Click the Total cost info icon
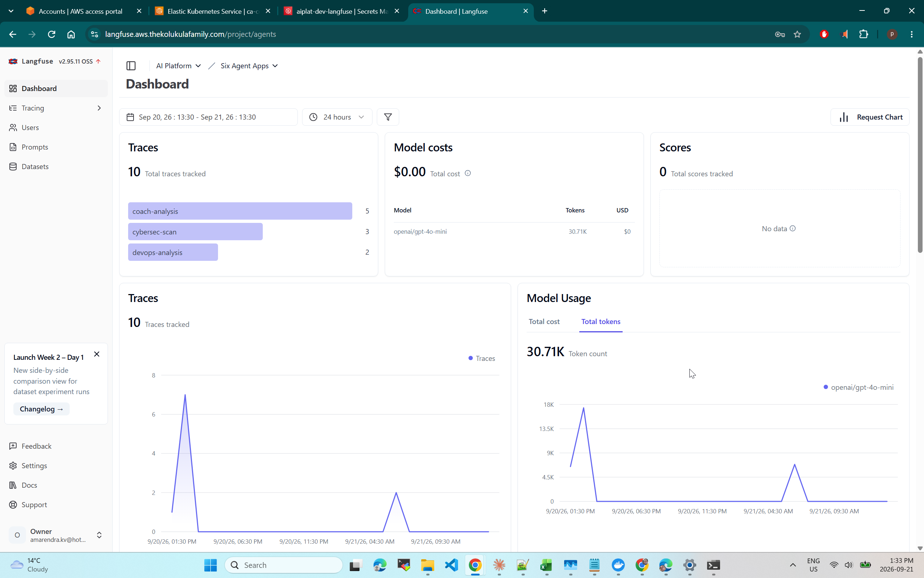924x578 pixels. coord(467,173)
